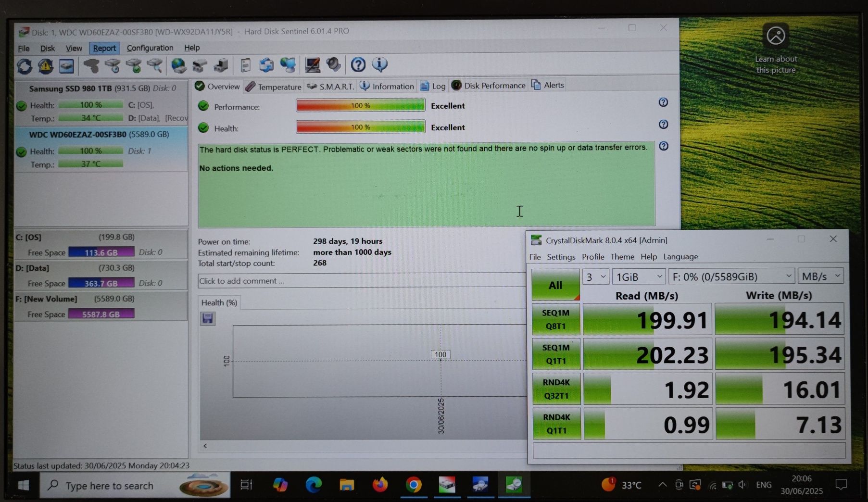Click the help icon beside status text box
The image size is (868, 502).
coord(664,146)
